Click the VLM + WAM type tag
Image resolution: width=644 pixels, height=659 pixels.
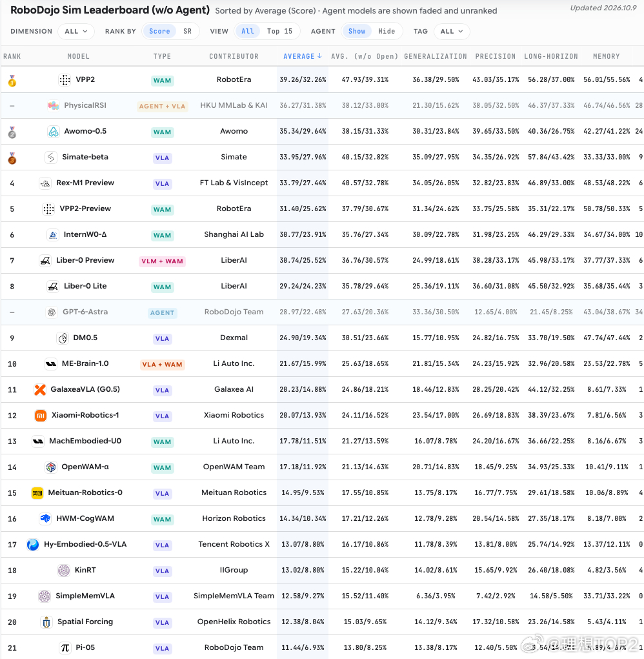pyautogui.click(x=162, y=261)
